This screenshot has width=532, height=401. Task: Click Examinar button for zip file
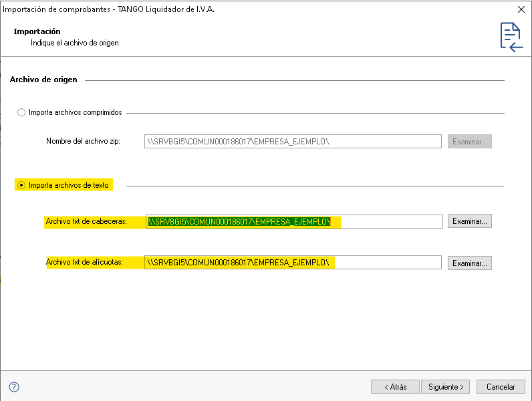pyautogui.click(x=470, y=142)
